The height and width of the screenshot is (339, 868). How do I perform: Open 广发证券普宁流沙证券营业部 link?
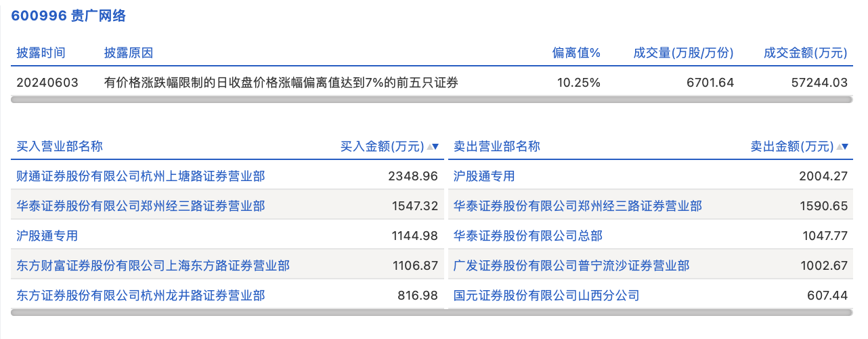571,266
